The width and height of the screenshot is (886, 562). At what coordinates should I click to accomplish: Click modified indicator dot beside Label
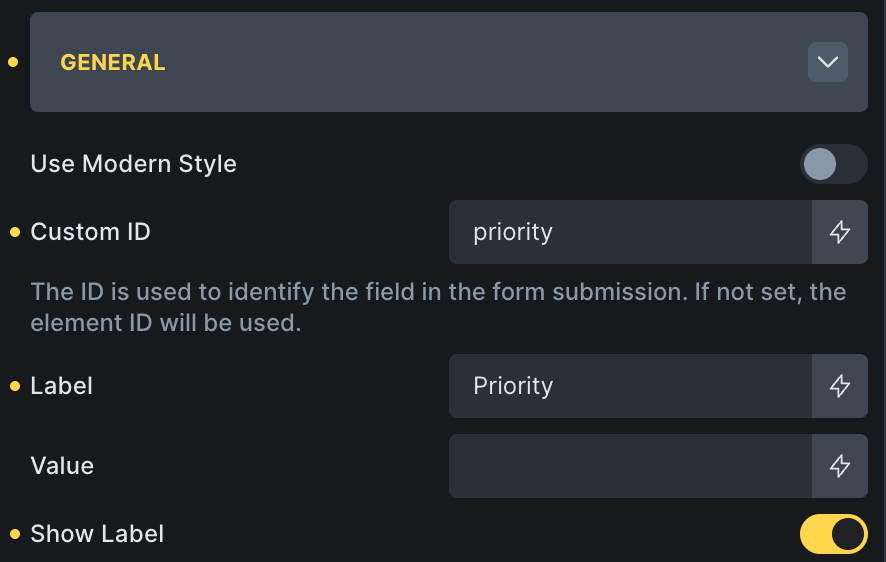coord(14,386)
